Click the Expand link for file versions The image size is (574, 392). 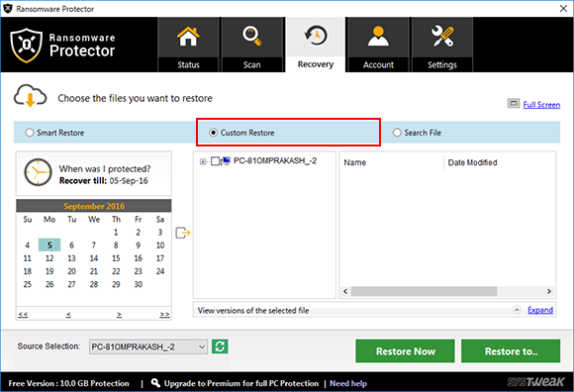click(x=540, y=310)
